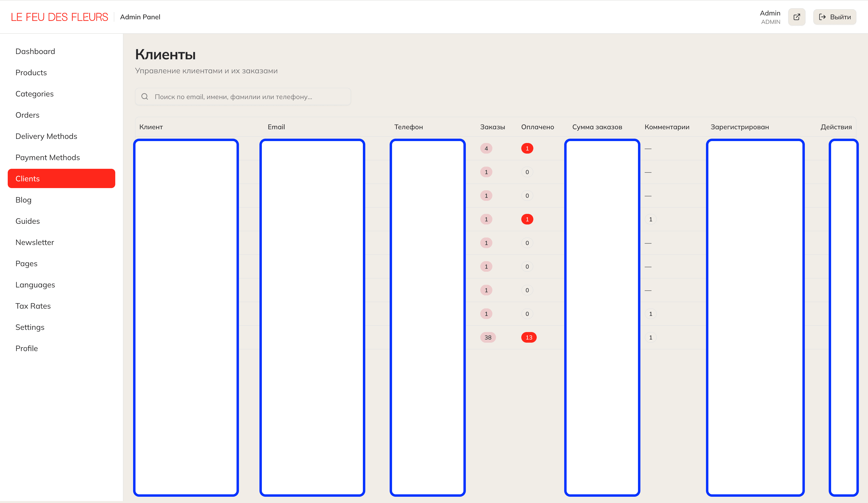This screenshot has height=503, width=868.
Task: Open the Settings sidebar item
Action: coord(30,327)
